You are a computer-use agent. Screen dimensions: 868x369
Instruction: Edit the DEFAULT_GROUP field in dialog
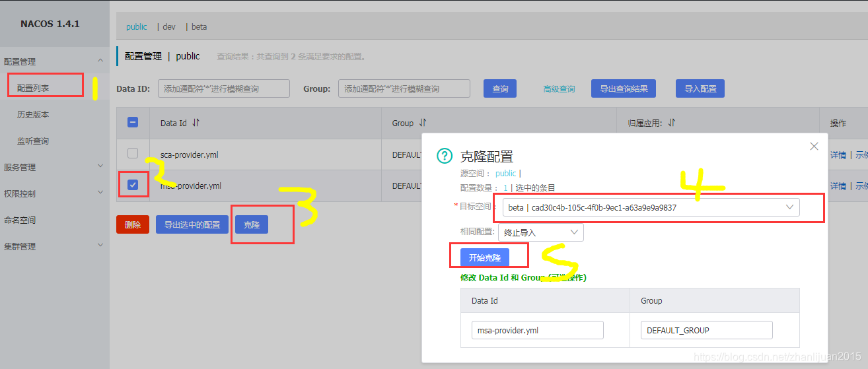click(707, 330)
